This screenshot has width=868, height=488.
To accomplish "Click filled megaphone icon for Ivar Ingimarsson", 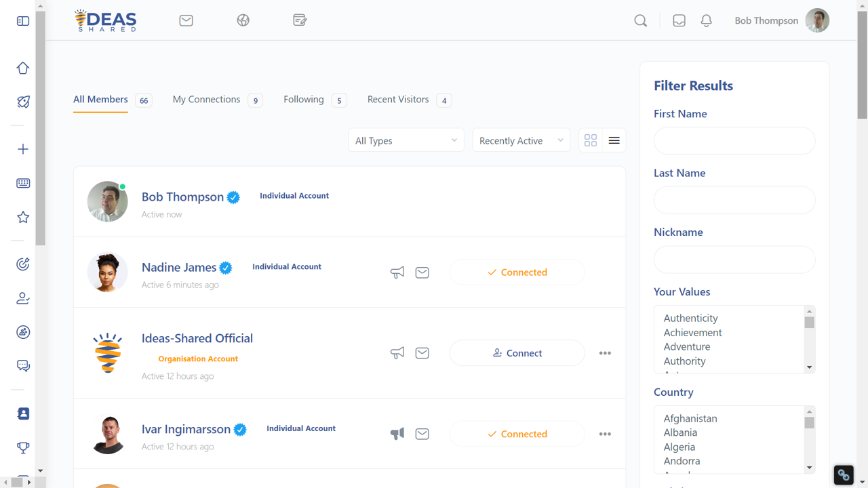I will click(397, 434).
